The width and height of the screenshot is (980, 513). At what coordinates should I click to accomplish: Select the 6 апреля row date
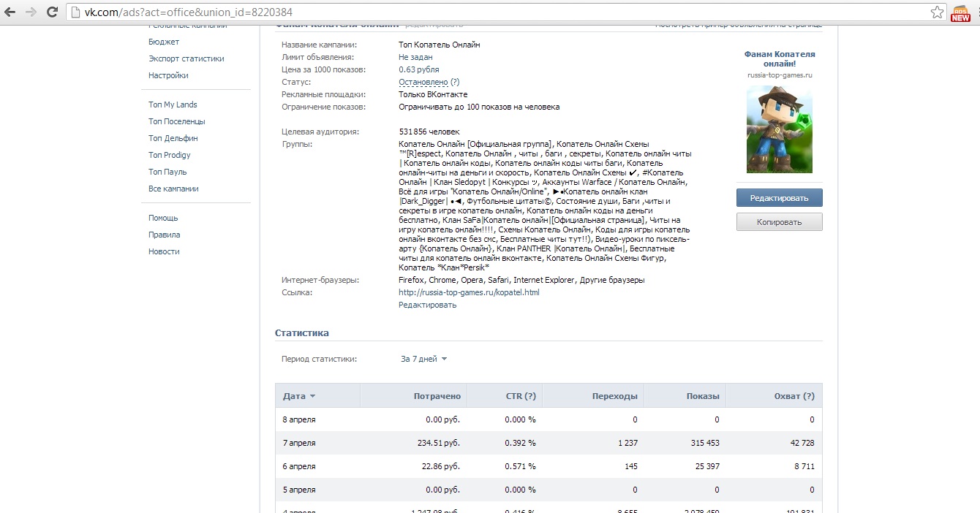[x=299, y=466]
